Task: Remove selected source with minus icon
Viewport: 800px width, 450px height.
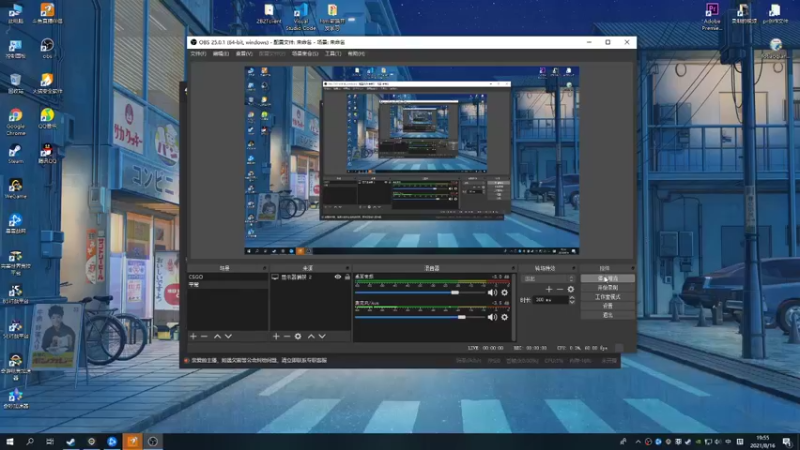Action: pyautogui.click(x=287, y=336)
